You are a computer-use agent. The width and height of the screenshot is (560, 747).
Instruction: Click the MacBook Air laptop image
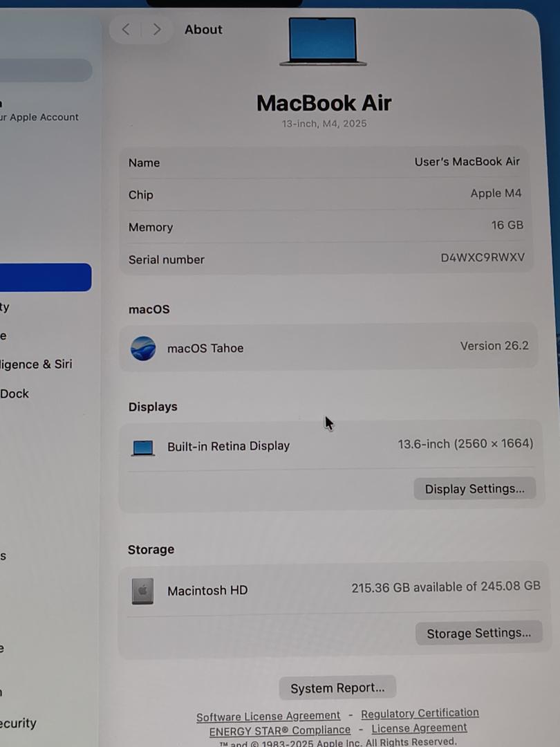pos(323,42)
